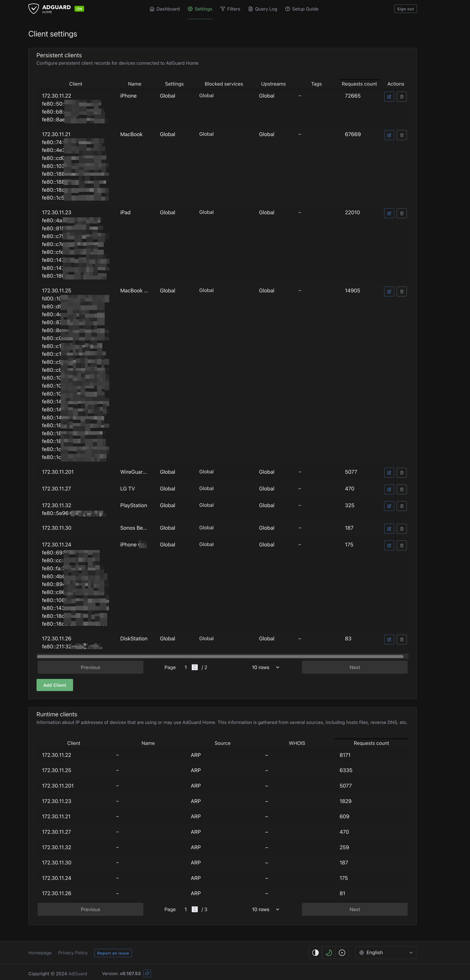Open the English language dropdown
470x980 pixels.
pos(386,953)
